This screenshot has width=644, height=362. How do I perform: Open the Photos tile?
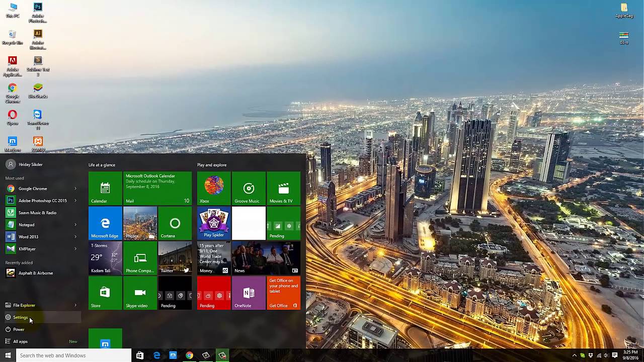pos(140,223)
